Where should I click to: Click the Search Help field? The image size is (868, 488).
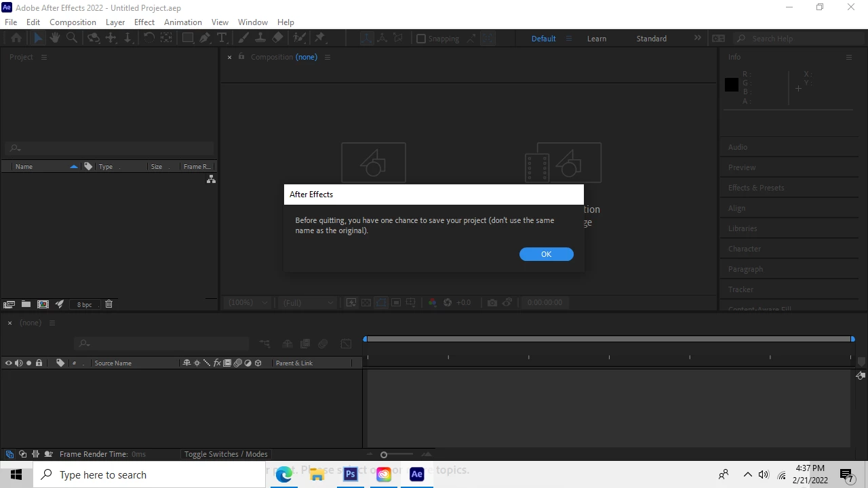[797, 39]
